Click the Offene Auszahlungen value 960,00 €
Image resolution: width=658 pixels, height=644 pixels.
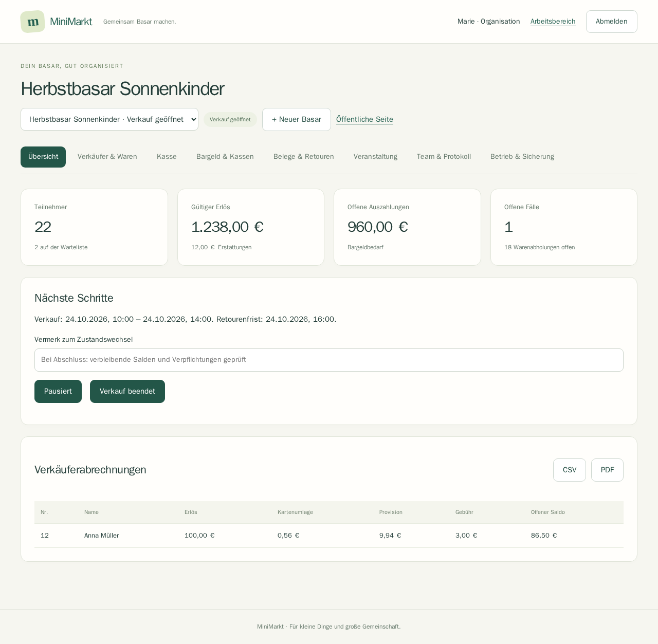tap(378, 227)
